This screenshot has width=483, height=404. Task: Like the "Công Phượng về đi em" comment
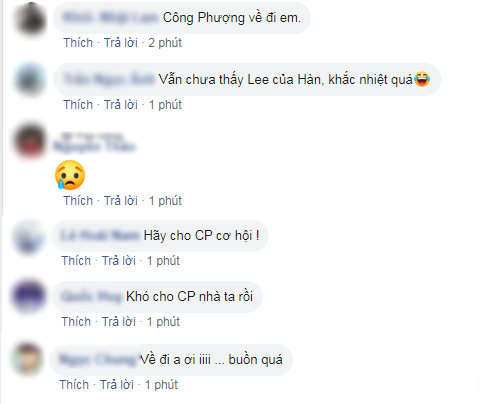[x=78, y=43]
